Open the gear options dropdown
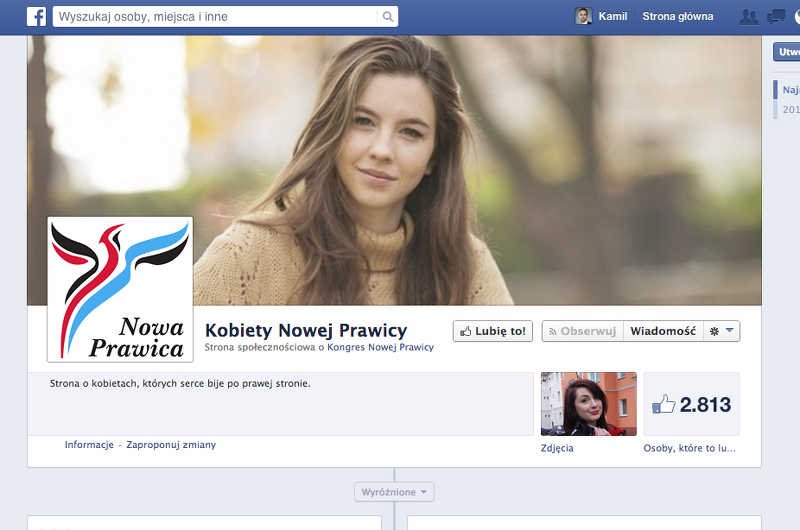 [x=722, y=331]
